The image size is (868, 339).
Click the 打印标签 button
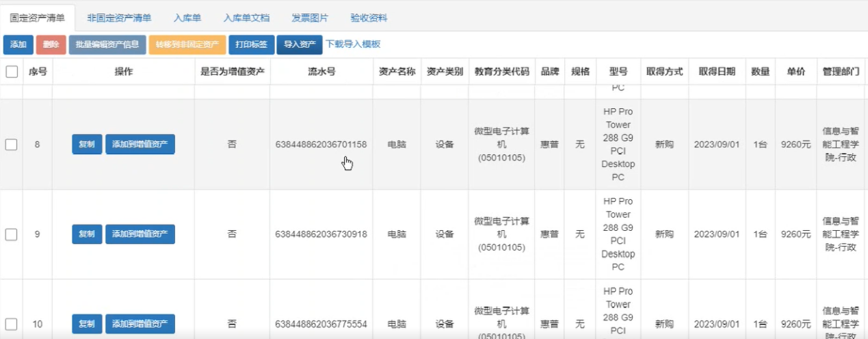pos(251,45)
